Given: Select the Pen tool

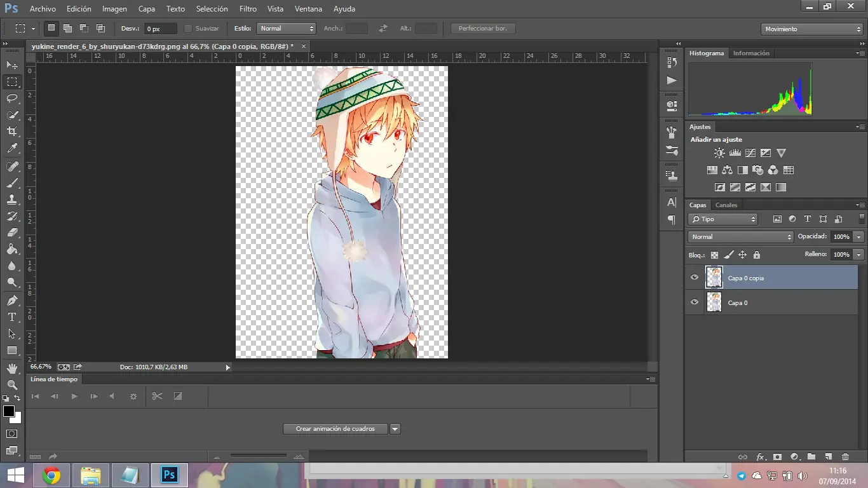Looking at the screenshot, I should [12, 300].
